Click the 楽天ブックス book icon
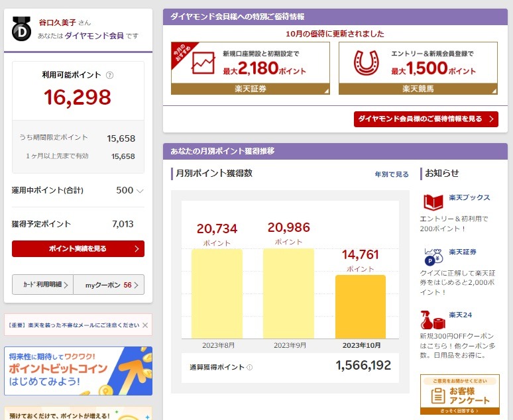513x420 pixels. click(x=433, y=202)
